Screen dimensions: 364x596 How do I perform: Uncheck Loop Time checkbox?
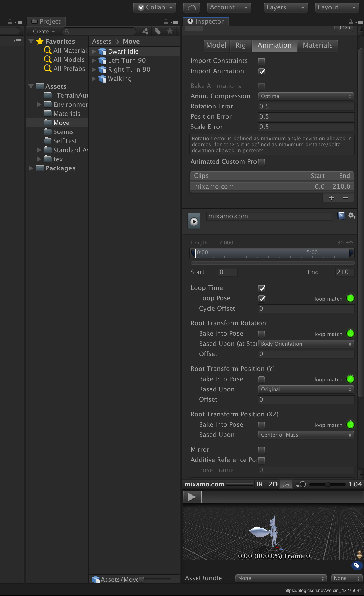[x=262, y=288]
